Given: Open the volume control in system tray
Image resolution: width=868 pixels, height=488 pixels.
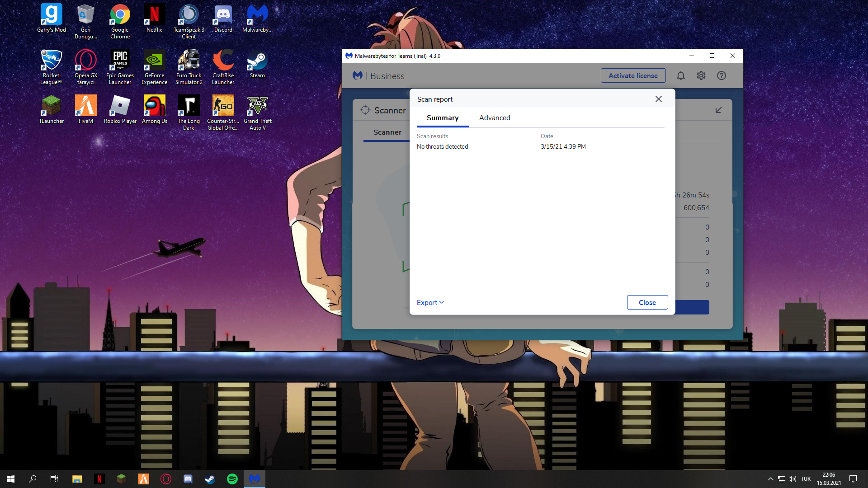Looking at the screenshot, I should pyautogui.click(x=792, y=479).
